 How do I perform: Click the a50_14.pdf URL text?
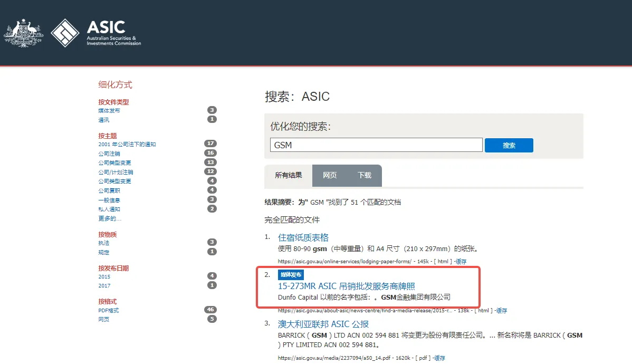pos(334,358)
